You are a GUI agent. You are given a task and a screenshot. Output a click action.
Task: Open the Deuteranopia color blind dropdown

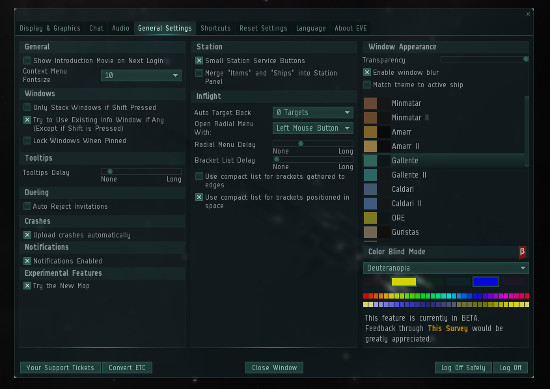point(446,268)
